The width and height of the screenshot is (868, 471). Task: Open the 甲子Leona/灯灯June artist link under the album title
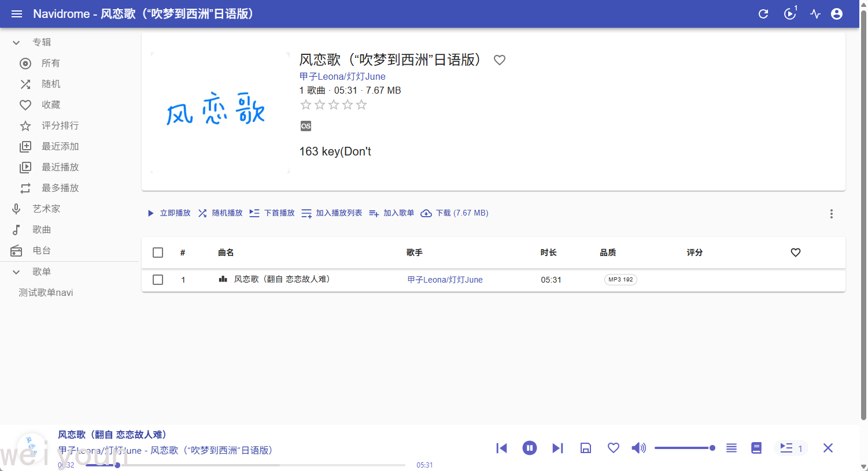pos(342,76)
